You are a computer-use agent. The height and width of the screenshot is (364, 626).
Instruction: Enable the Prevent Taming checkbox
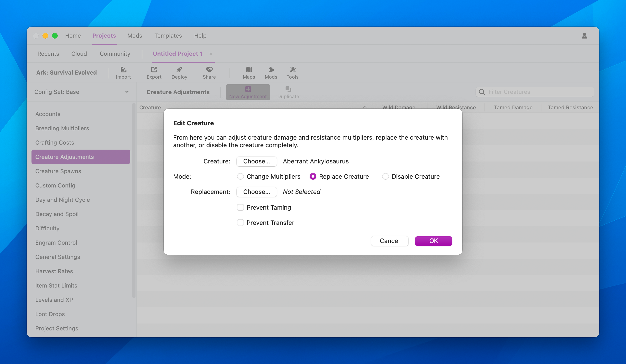coord(240,207)
